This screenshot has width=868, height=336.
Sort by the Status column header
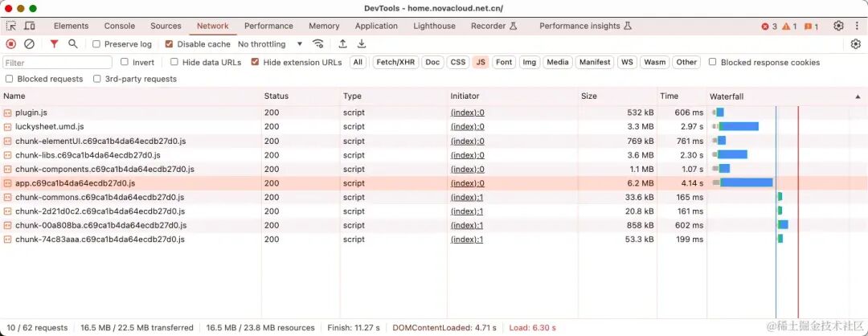pos(300,96)
